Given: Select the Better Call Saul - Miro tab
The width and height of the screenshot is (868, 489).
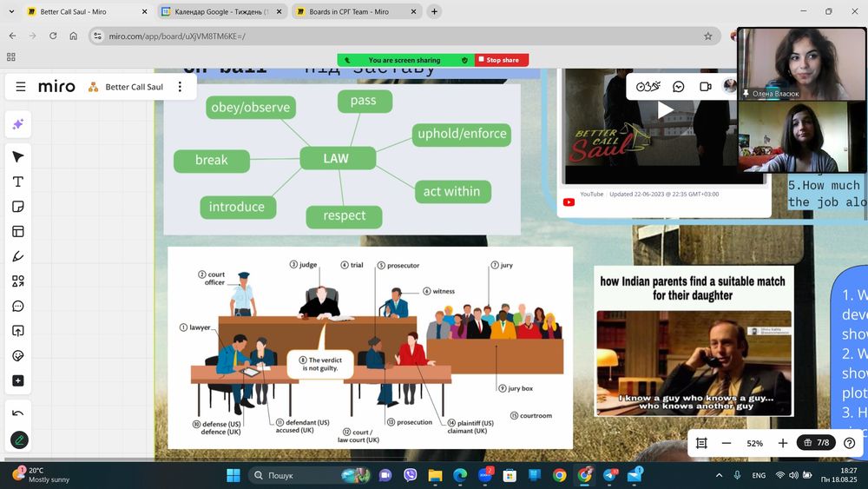Looking at the screenshot, I should click(x=86, y=11).
